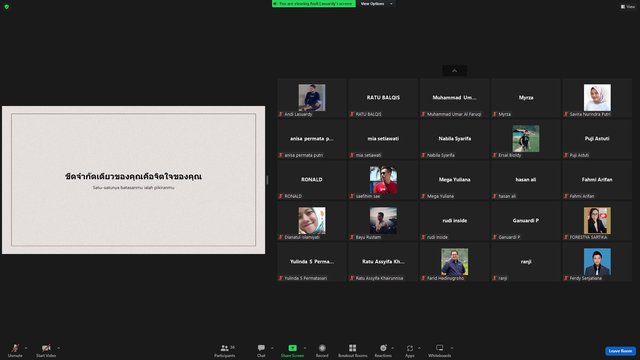Image resolution: width=640 pixels, height=360 pixels.
Task: Click the Ganuardi P tile
Action: click(526, 221)
